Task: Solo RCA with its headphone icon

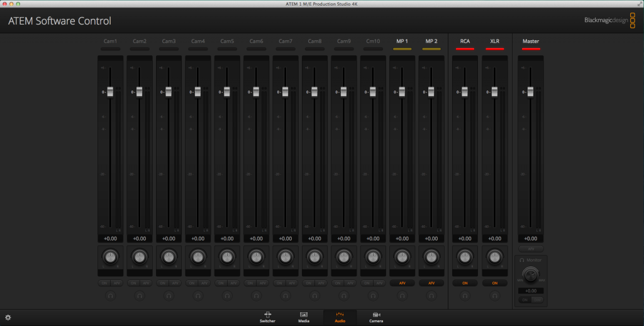Action: (465, 295)
